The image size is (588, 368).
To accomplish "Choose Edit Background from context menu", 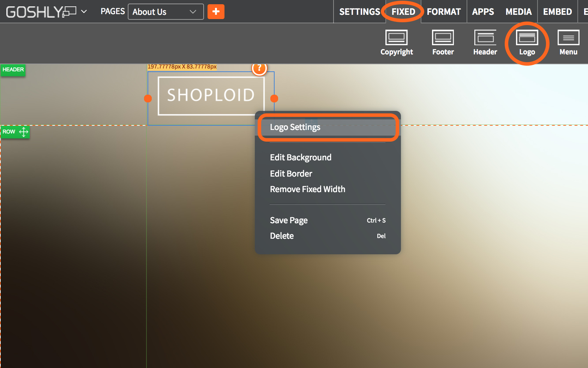I will point(301,157).
